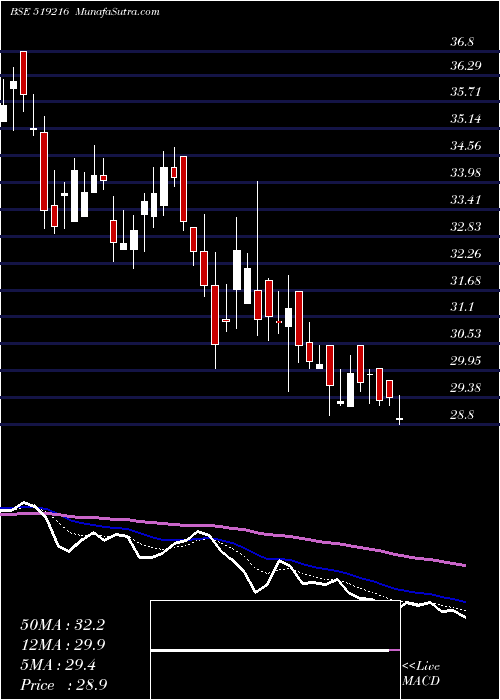Click the blue 12MA line's right end

(464, 601)
